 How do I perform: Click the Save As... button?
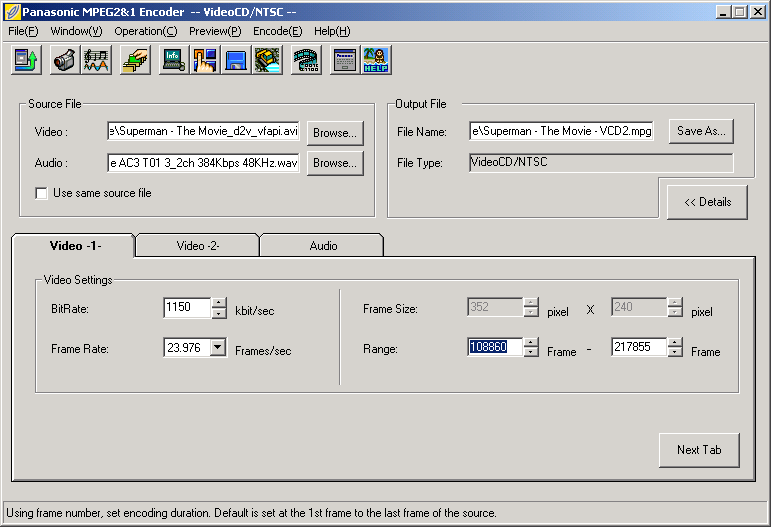tap(701, 131)
